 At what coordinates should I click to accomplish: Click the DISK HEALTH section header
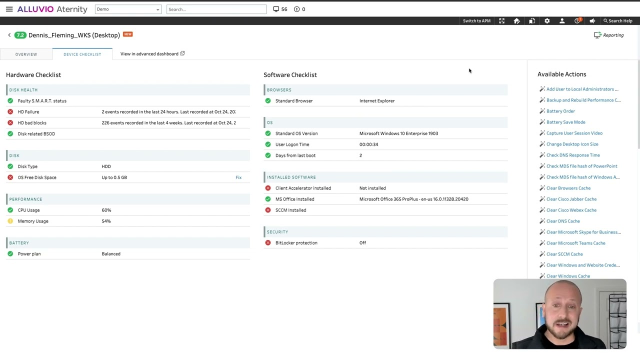coord(128,90)
